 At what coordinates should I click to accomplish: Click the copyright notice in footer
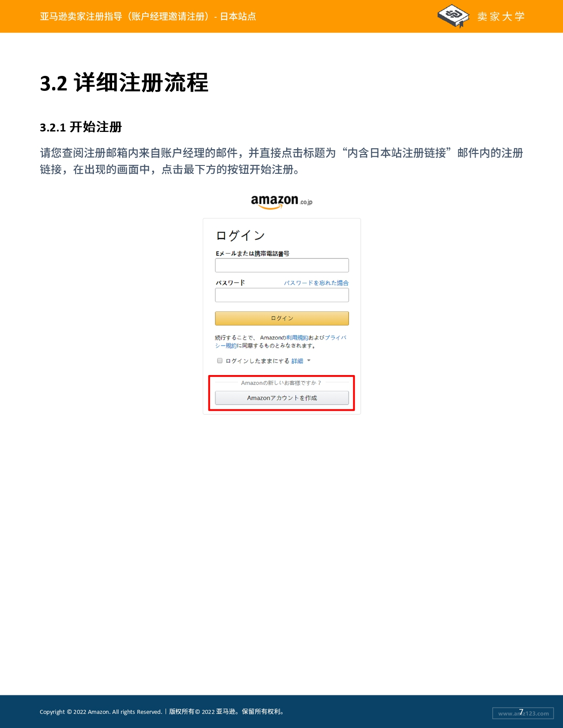[162, 712]
